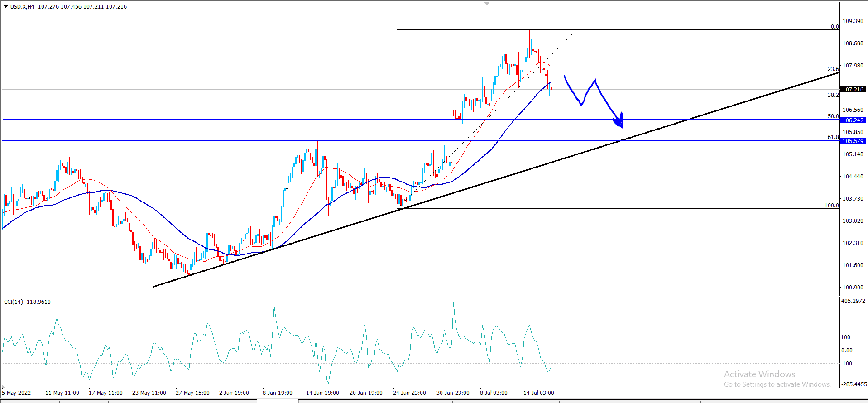Click the CCI 100 level label
Viewport: 868px width, 403px height.
(x=845, y=337)
